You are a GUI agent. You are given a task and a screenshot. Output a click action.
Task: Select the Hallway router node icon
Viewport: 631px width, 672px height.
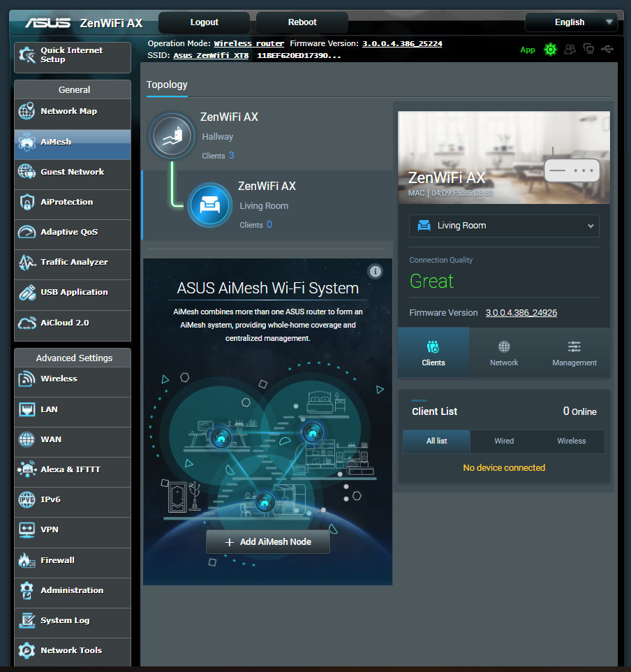[172, 136]
